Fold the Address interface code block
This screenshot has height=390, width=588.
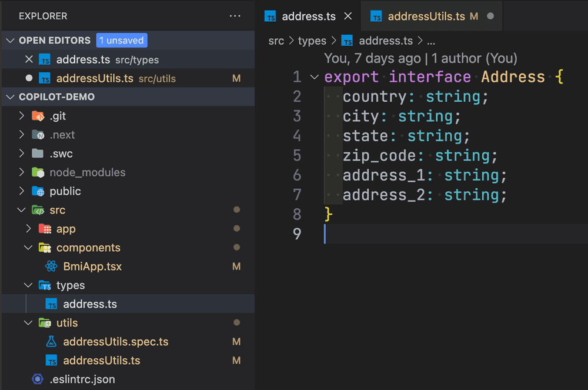click(314, 77)
